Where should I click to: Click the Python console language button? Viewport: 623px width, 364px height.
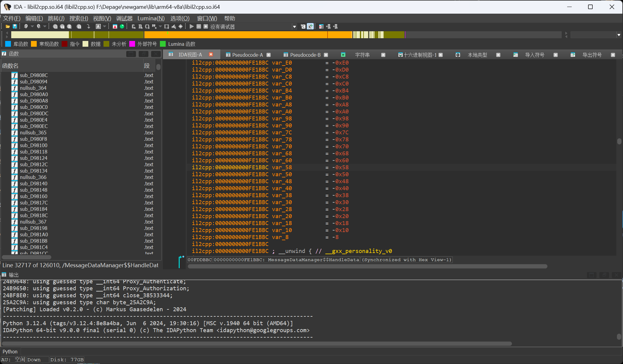coord(10,352)
